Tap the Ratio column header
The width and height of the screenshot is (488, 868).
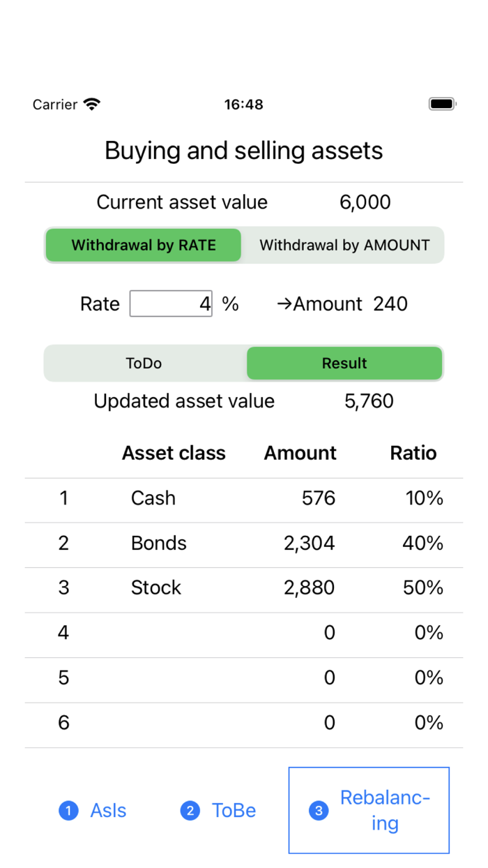point(413,453)
